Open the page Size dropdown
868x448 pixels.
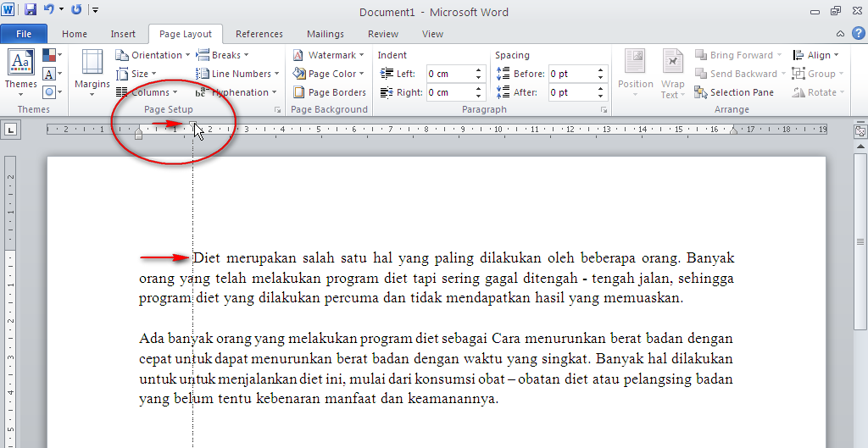tap(136, 74)
